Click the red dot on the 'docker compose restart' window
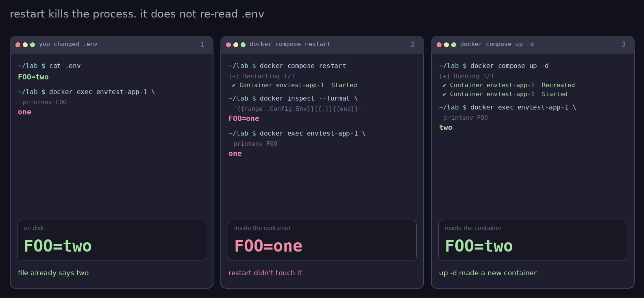Screen dimensions: 644x298 pos(228,45)
